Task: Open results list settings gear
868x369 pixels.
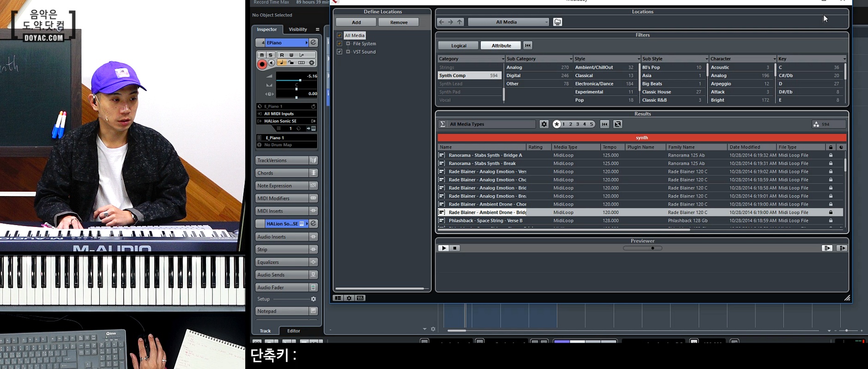Action: coord(544,124)
